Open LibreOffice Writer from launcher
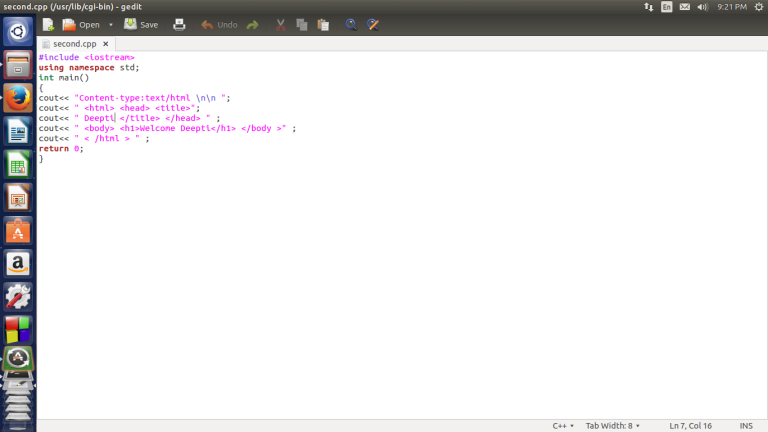The height and width of the screenshot is (432, 768). point(18,131)
